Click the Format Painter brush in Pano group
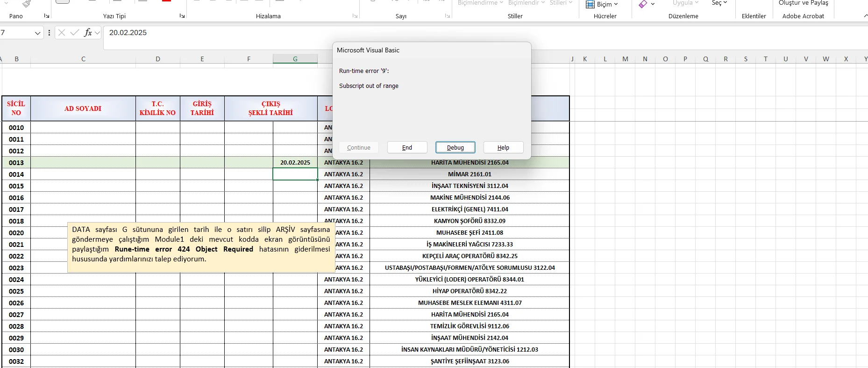 click(x=26, y=4)
